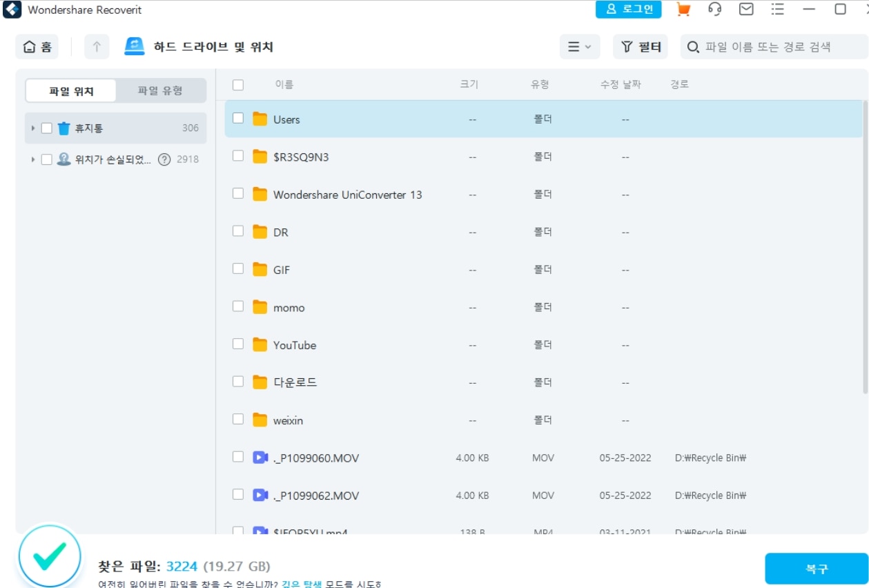Viewport: 869px width, 588px height.
Task: Expand the 휴지통 tree node
Action: [x=32, y=128]
